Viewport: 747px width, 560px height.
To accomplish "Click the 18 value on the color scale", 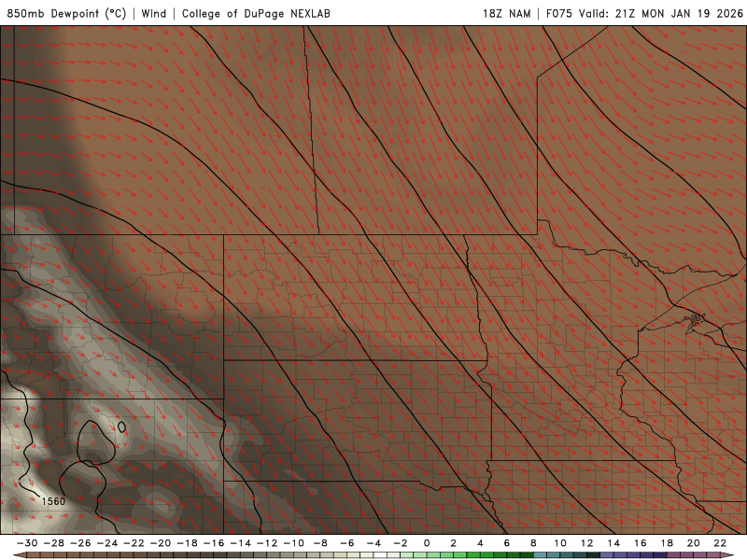I will click(x=667, y=543).
